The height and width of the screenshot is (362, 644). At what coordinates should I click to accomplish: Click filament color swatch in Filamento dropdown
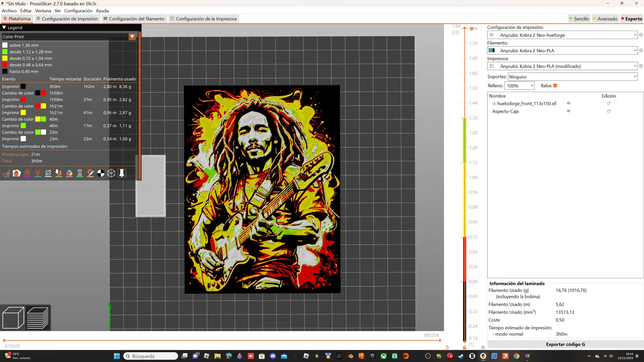click(491, 51)
